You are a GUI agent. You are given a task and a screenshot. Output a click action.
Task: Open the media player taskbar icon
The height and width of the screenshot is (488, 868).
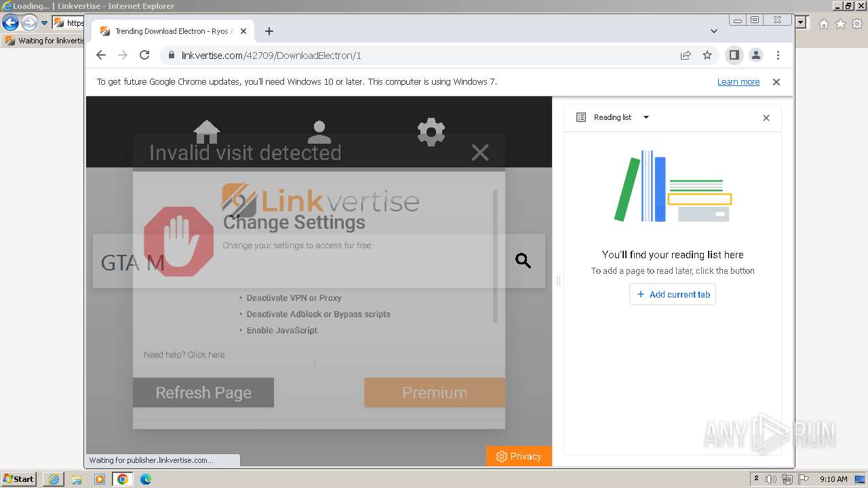[x=100, y=479]
